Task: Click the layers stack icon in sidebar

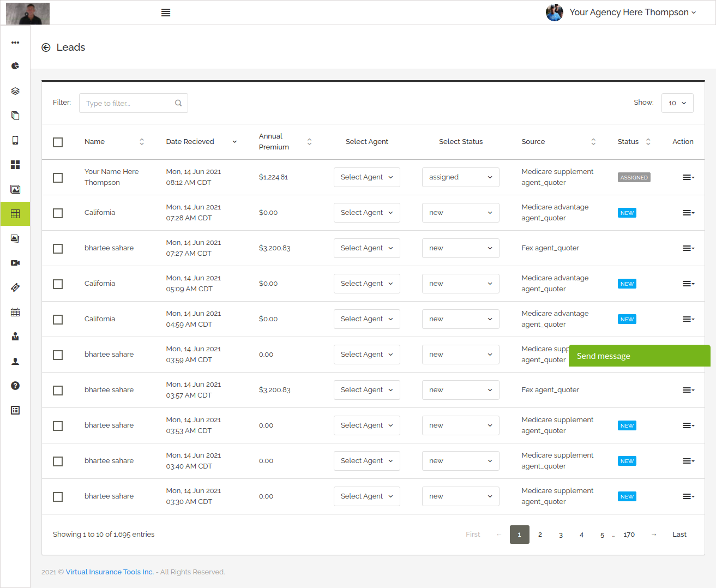Action: [x=15, y=91]
